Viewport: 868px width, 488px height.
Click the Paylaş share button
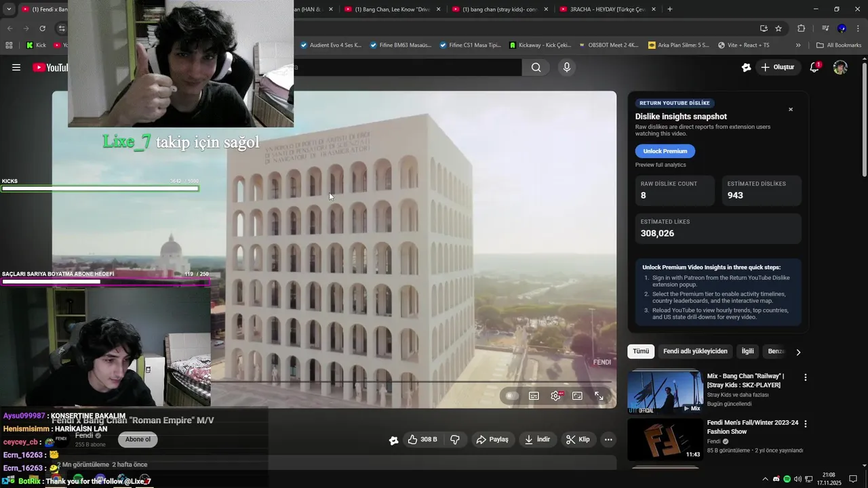(x=492, y=439)
